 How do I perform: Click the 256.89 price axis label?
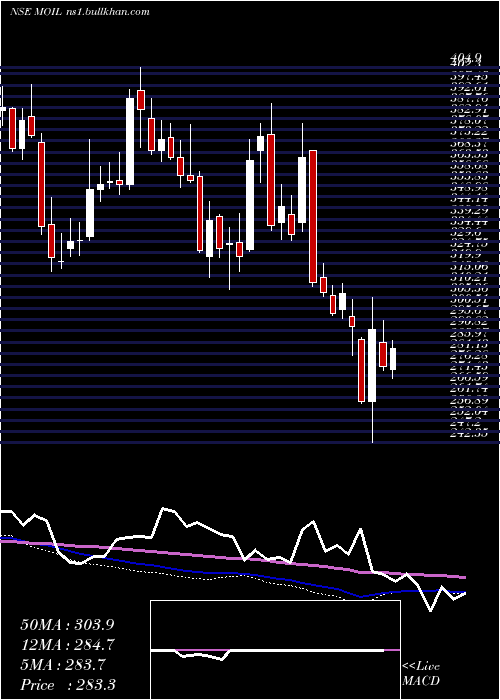468,401
